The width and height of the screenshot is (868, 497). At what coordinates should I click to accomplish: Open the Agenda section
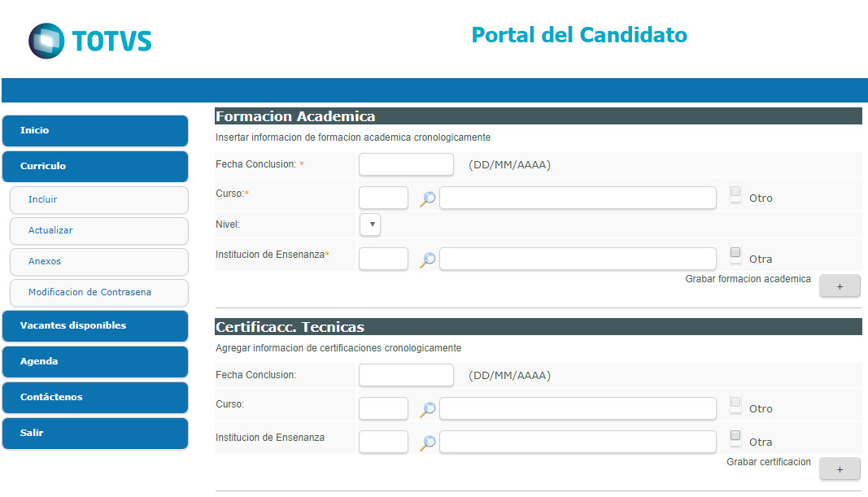point(95,361)
